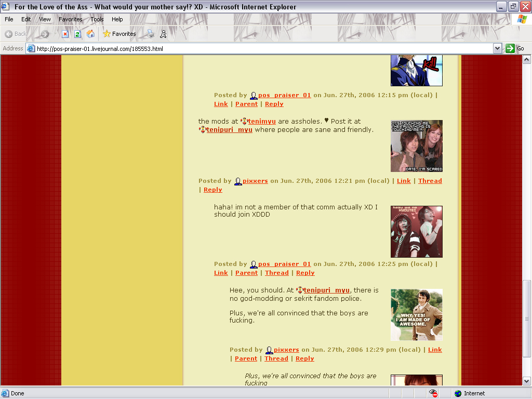Viewport: 532px width, 399px height.
Task: Click user icon beside pos_praiser_01 12:25 pm post
Action: tap(254, 264)
